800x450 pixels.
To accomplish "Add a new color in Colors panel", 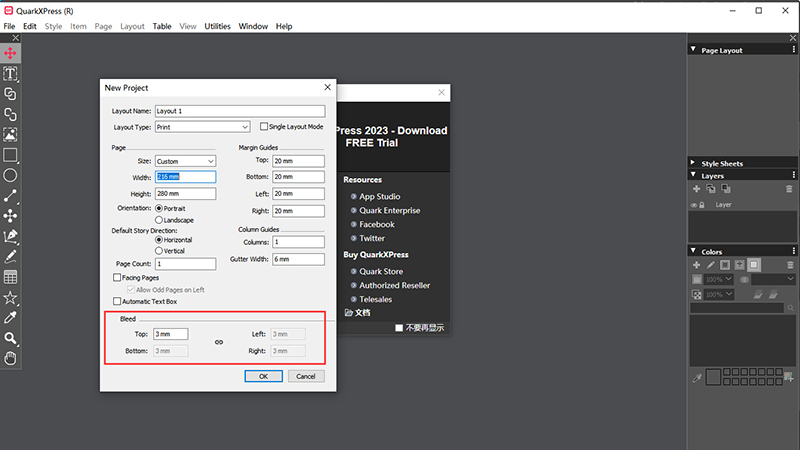I will (696, 265).
